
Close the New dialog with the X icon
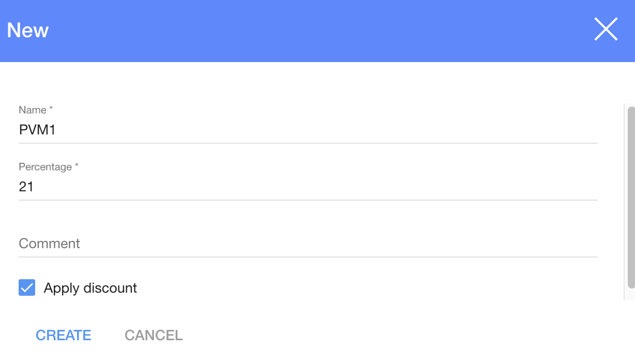click(606, 29)
